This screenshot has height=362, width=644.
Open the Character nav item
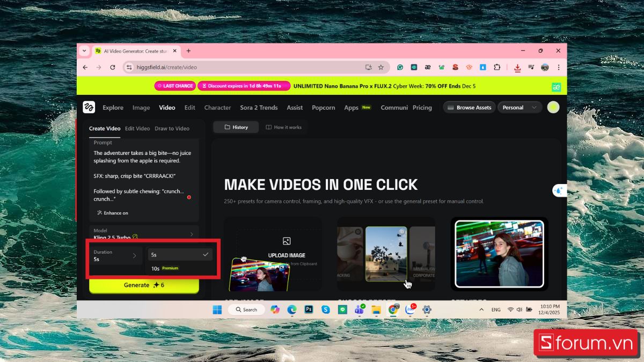[217, 107]
